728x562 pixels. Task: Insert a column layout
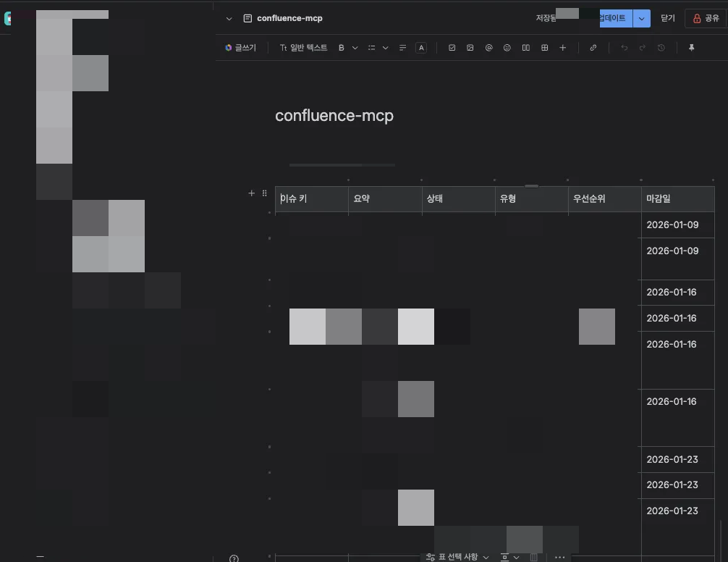coord(525,48)
